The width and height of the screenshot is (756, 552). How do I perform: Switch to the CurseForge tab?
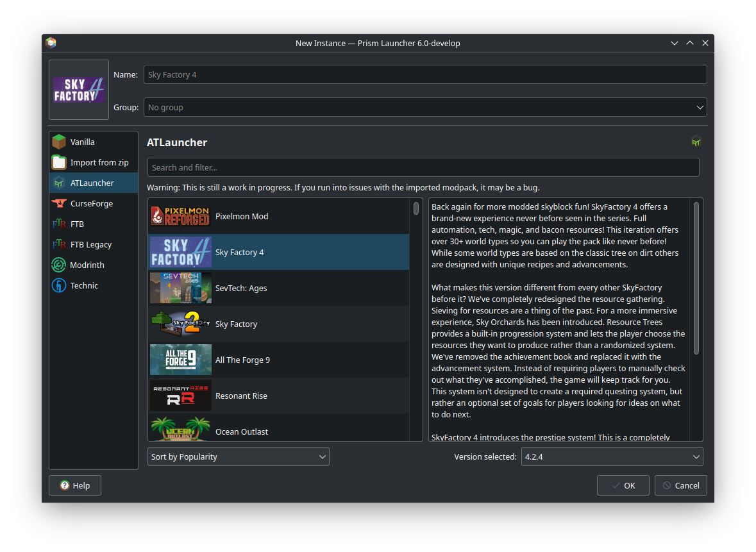94,203
